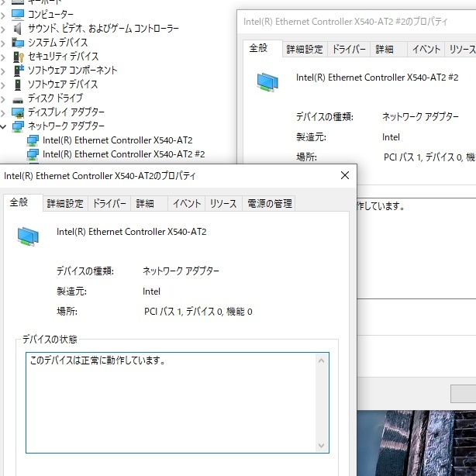The width and height of the screenshot is (476, 476).
Task: Close the X540-AT2 properties dialog
Action: click(x=345, y=175)
